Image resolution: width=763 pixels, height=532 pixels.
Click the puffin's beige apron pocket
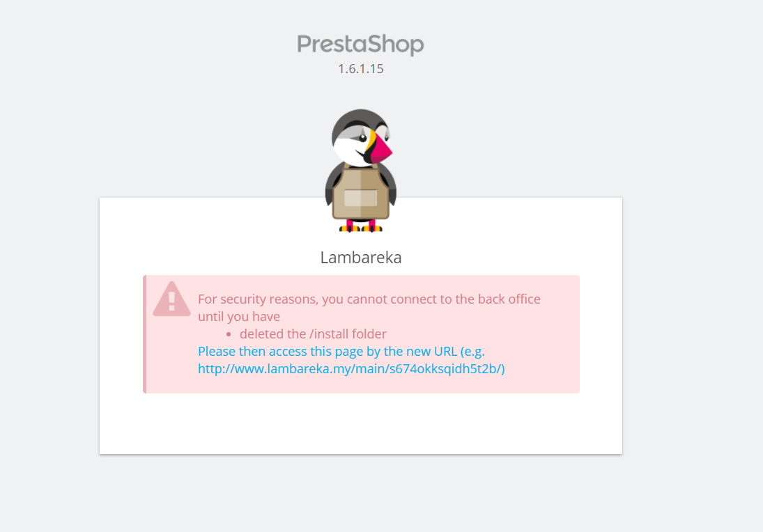[360, 198]
